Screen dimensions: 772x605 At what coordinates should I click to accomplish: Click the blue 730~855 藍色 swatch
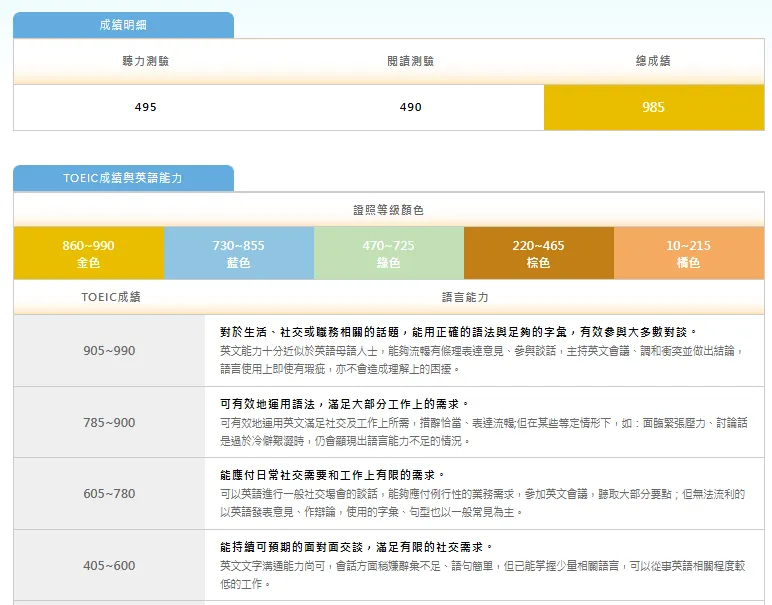click(239, 253)
